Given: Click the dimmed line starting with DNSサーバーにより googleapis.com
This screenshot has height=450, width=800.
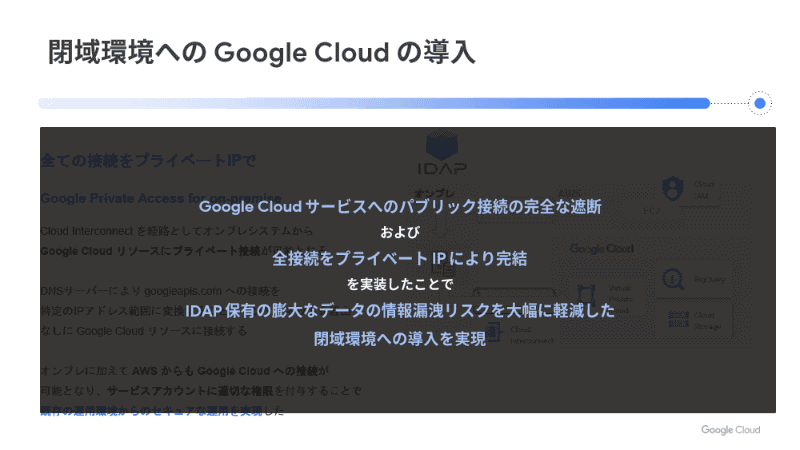Looking at the screenshot, I should tap(160, 291).
